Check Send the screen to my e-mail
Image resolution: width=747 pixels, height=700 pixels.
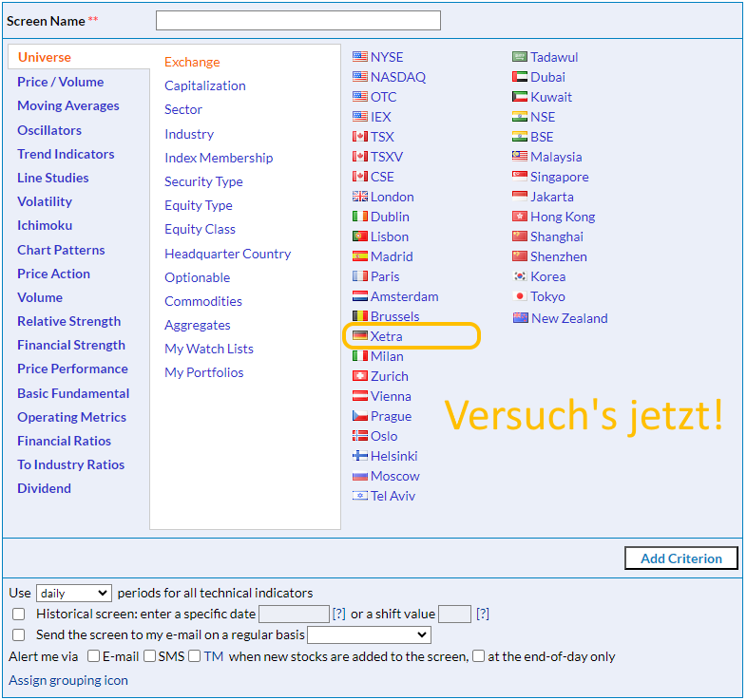(19, 635)
